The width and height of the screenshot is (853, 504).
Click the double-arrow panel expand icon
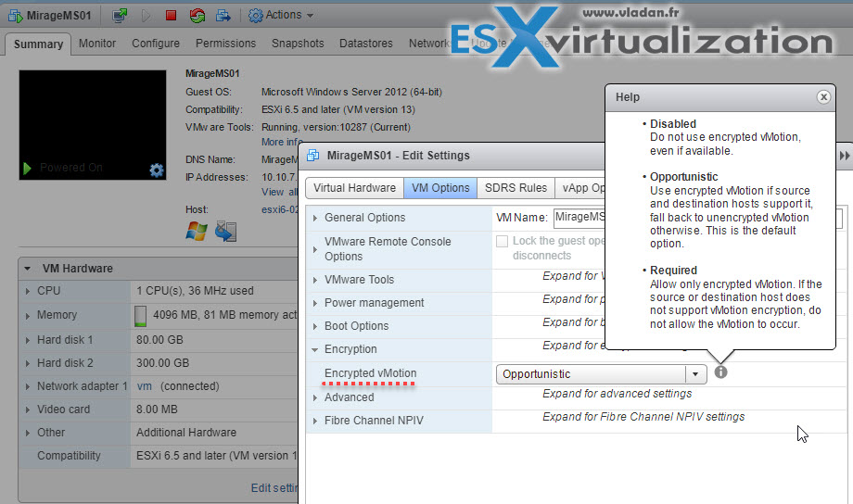pos(845,156)
